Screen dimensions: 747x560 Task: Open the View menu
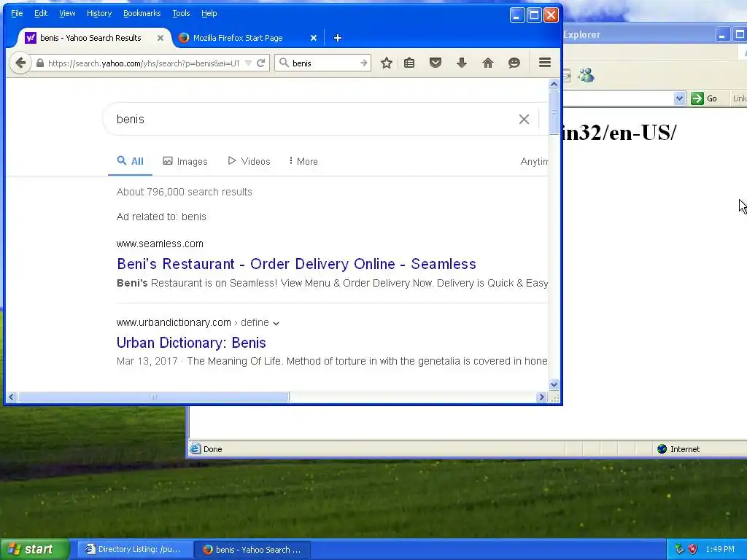click(x=67, y=13)
